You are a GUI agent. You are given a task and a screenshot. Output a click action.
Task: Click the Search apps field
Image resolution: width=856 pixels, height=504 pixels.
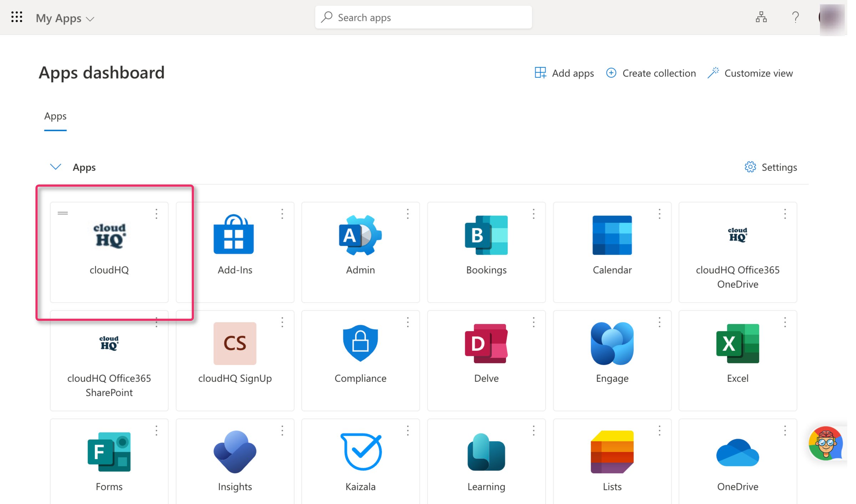pyautogui.click(x=423, y=17)
